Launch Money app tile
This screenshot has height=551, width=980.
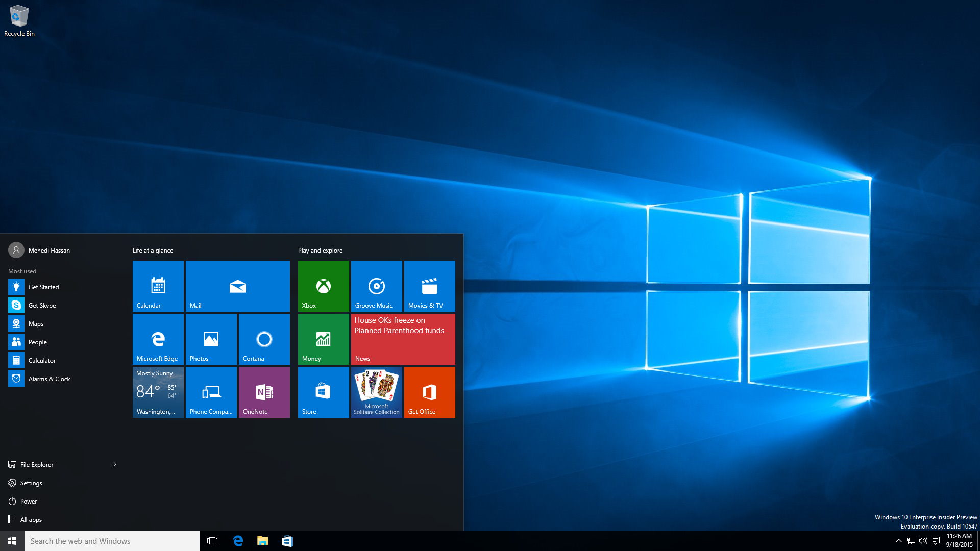click(323, 338)
